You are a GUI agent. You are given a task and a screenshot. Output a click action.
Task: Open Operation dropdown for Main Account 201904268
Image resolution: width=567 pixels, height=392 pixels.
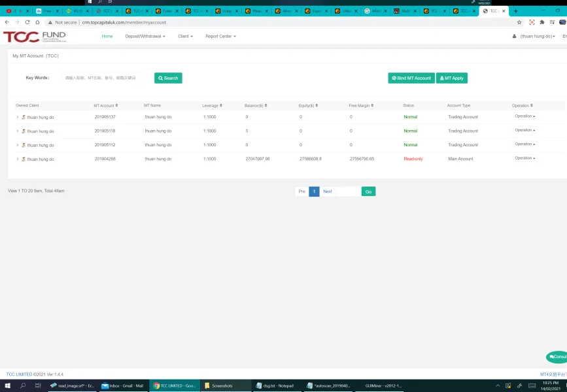click(x=524, y=158)
